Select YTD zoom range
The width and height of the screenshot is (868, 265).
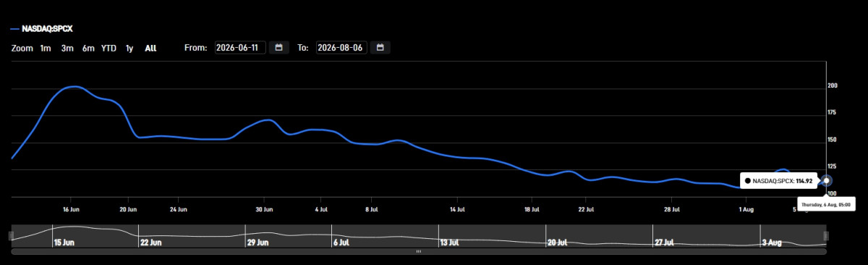coord(109,49)
